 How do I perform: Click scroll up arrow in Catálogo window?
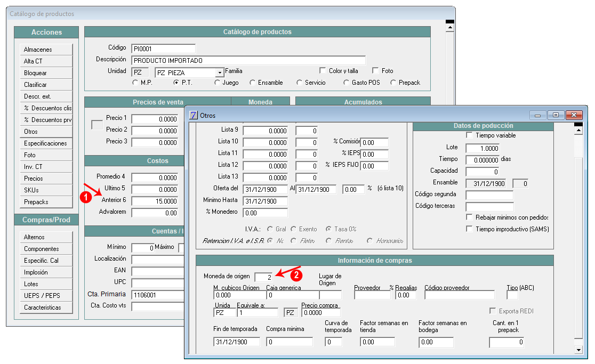click(450, 28)
